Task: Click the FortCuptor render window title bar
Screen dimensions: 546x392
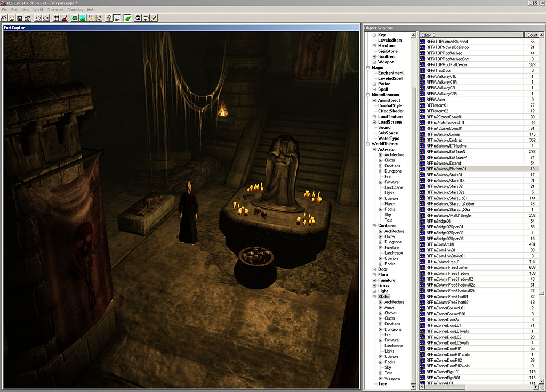Action: pos(181,28)
